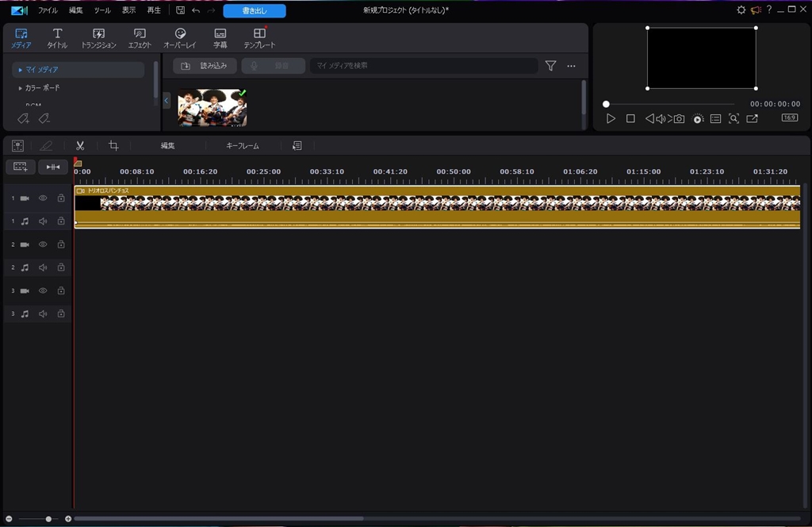Mute audio track 1 speaker icon
The image size is (812, 527).
43,221
